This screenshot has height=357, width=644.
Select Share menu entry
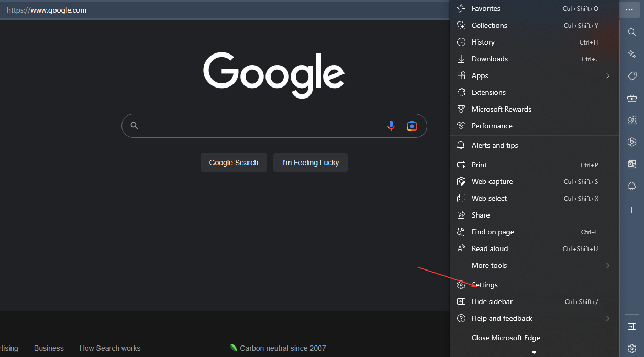click(534, 215)
